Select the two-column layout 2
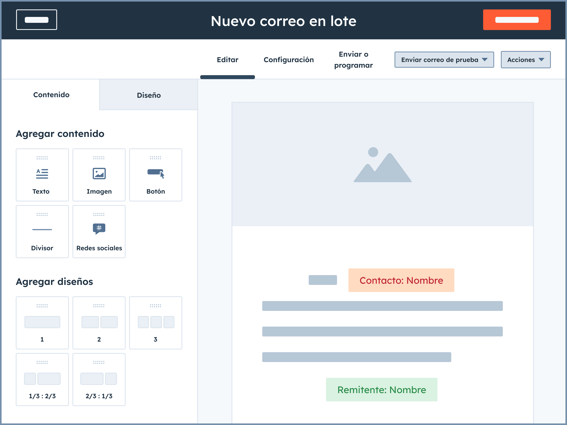 point(99,323)
